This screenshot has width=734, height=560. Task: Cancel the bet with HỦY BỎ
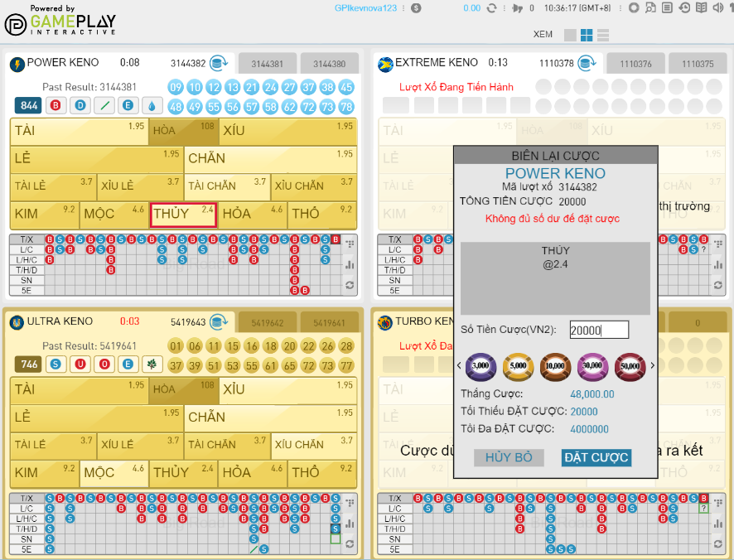pyautogui.click(x=509, y=457)
